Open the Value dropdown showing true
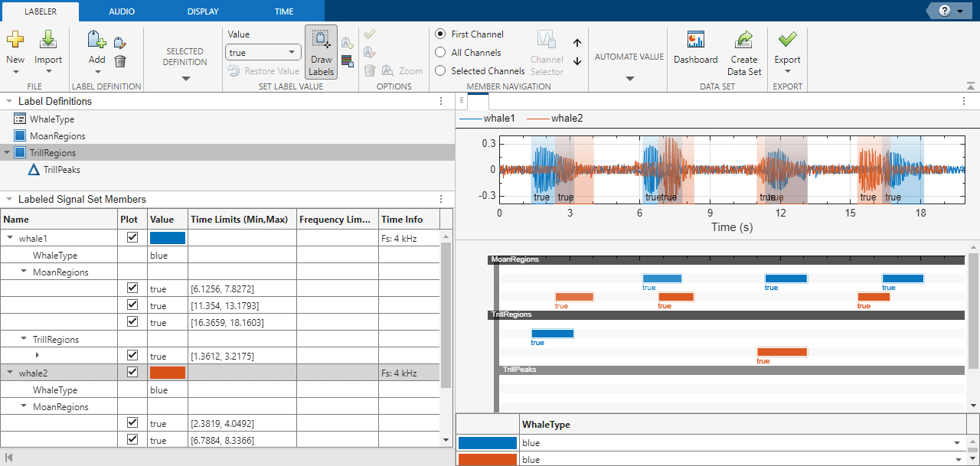The width and height of the screenshot is (980, 466). coord(263,53)
